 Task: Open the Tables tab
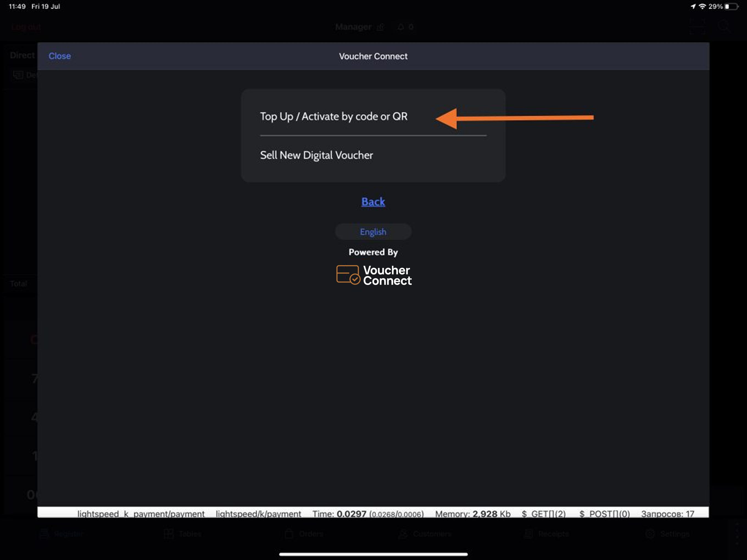[183, 534]
